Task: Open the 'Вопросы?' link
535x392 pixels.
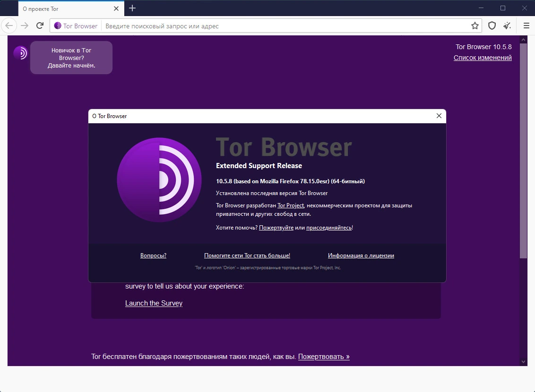Action: tap(153, 256)
